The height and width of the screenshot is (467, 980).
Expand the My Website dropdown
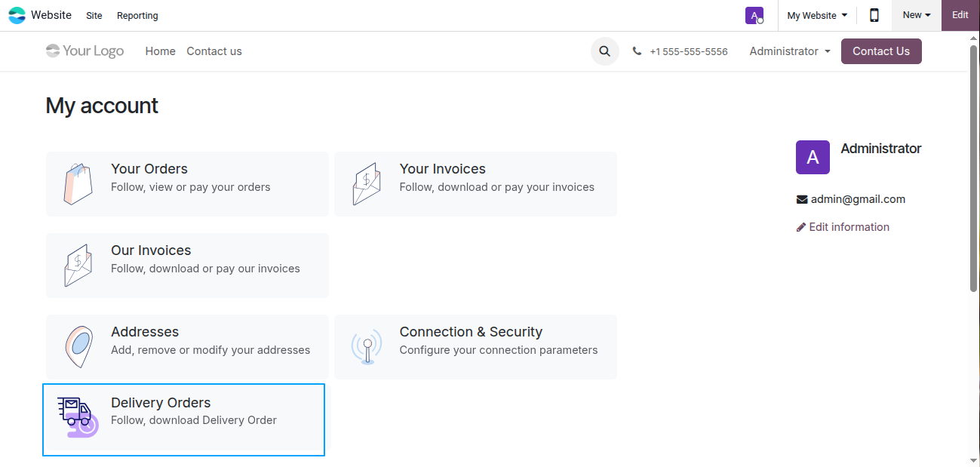[x=817, y=15]
